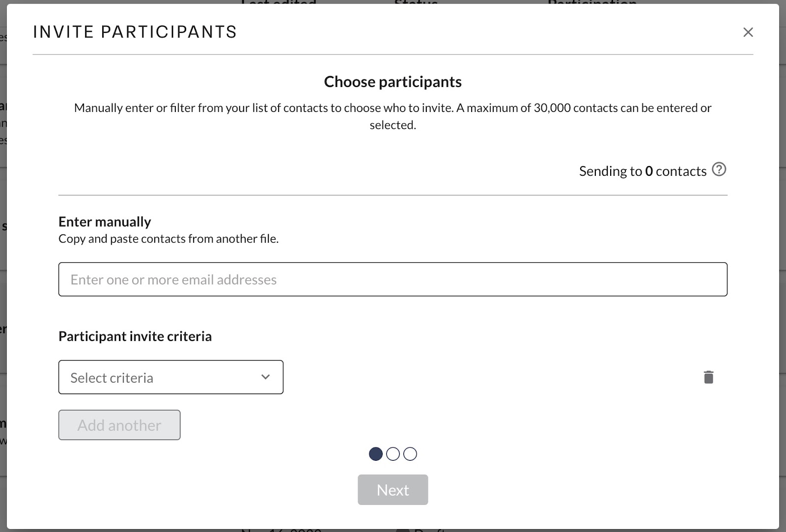Click the Participation column header
786x532 pixels.
pyautogui.click(x=592, y=2)
